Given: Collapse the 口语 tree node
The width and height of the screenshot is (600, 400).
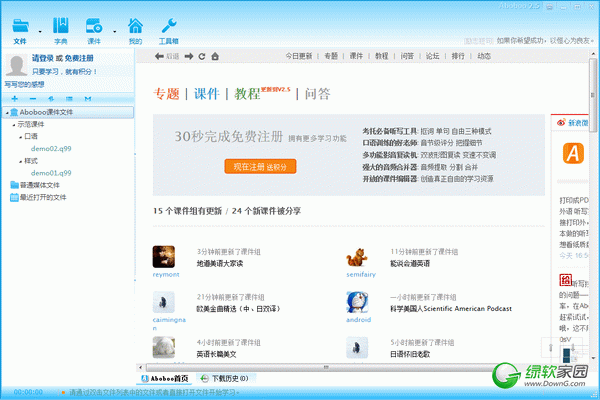Looking at the screenshot, I should [20, 137].
